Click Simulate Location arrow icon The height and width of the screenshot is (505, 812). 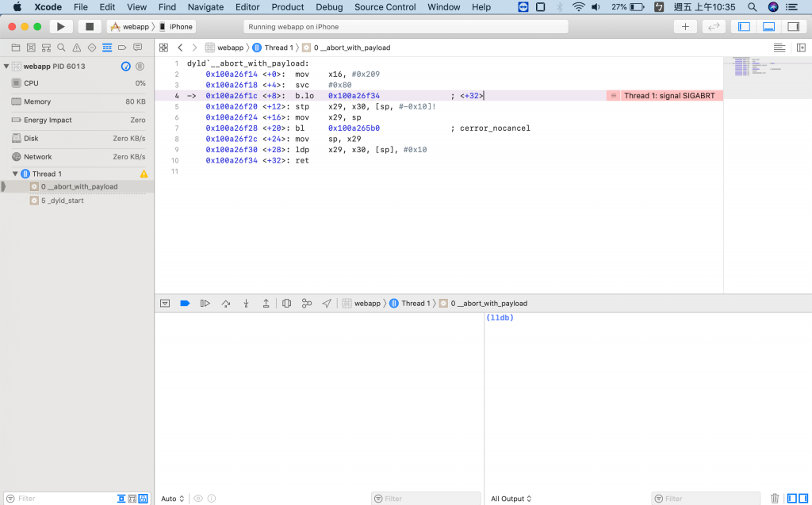point(327,304)
